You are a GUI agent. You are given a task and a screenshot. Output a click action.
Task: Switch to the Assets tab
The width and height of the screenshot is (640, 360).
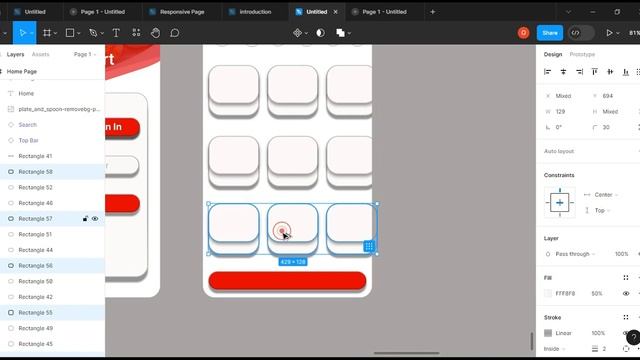point(40,54)
